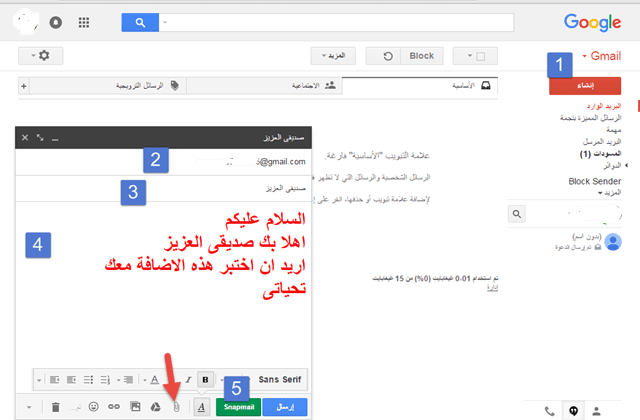The image size is (640, 420).
Task: Expand the select-all dropdown arrow
Action: 469,56
